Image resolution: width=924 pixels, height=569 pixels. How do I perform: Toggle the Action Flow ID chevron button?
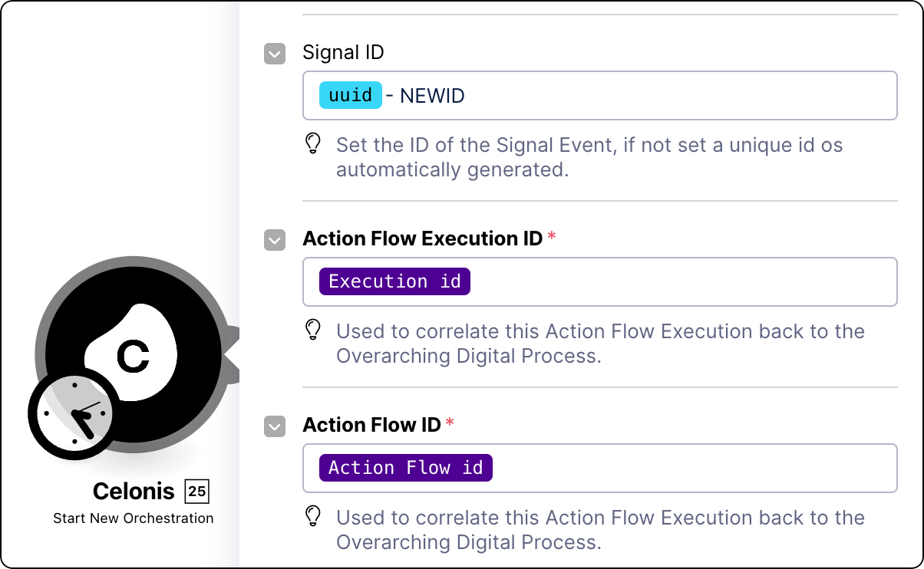click(x=275, y=426)
